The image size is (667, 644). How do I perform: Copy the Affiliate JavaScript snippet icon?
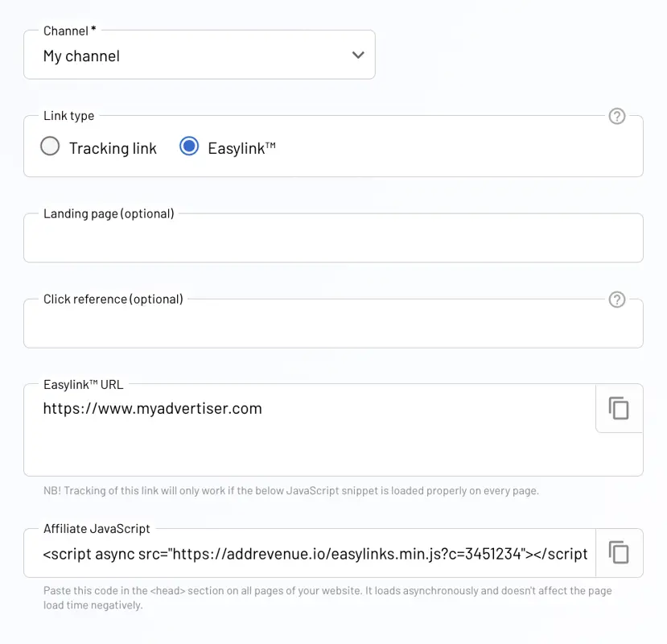(x=619, y=553)
